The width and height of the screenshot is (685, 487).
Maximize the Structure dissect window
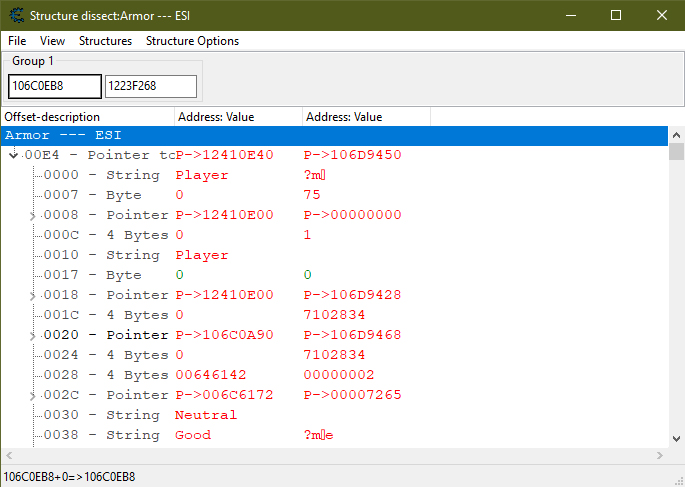point(616,15)
